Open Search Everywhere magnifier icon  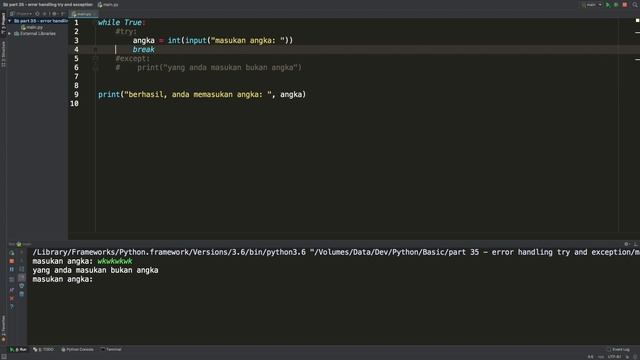[635, 5]
